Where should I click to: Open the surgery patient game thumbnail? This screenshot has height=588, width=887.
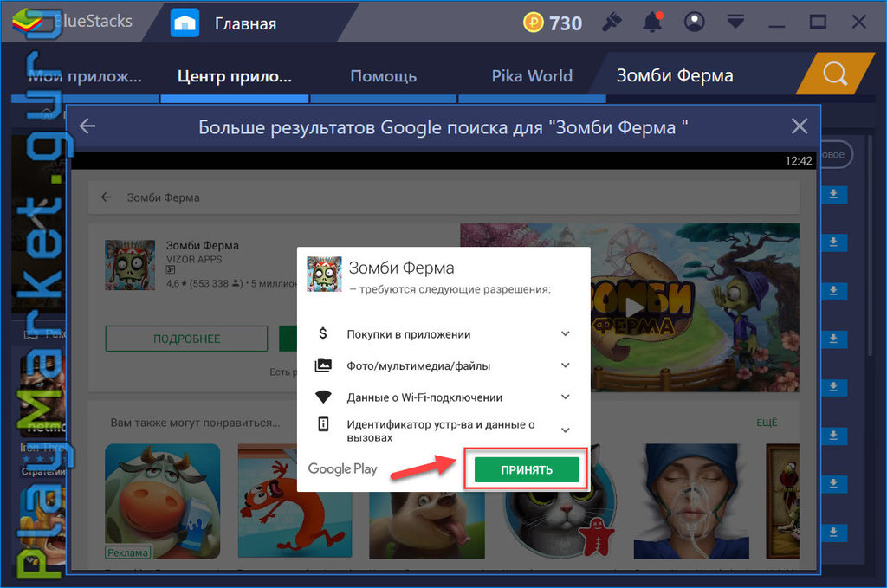coord(691,501)
